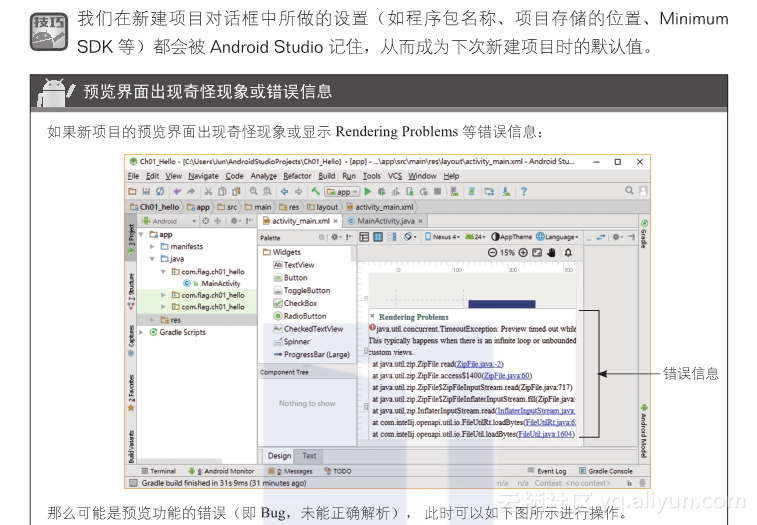Expand the manifests folder
This screenshot has height=525, width=757.
152,247
